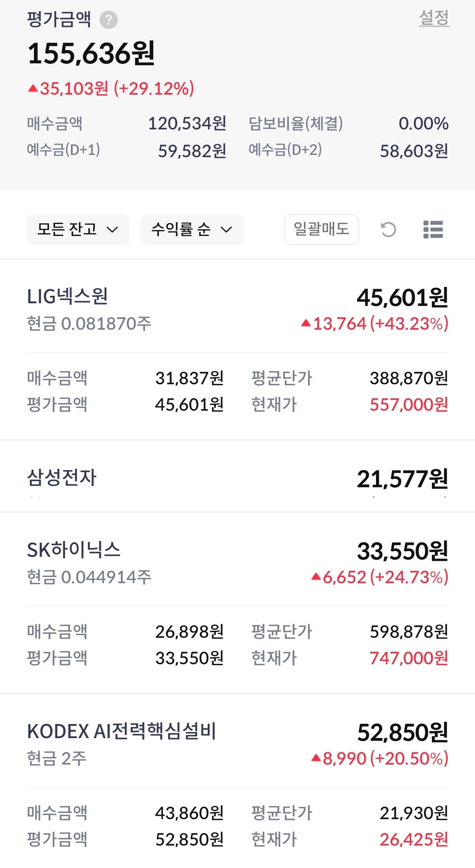Tap SK하이닉스 current price 747,000원
Viewport: 475px width, 868px height.
[409, 658]
